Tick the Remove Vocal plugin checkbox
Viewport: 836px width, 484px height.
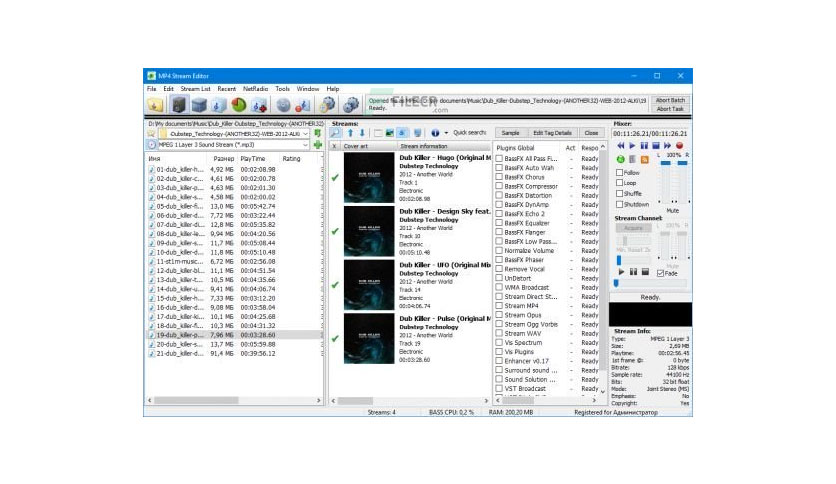pyautogui.click(x=500, y=269)
